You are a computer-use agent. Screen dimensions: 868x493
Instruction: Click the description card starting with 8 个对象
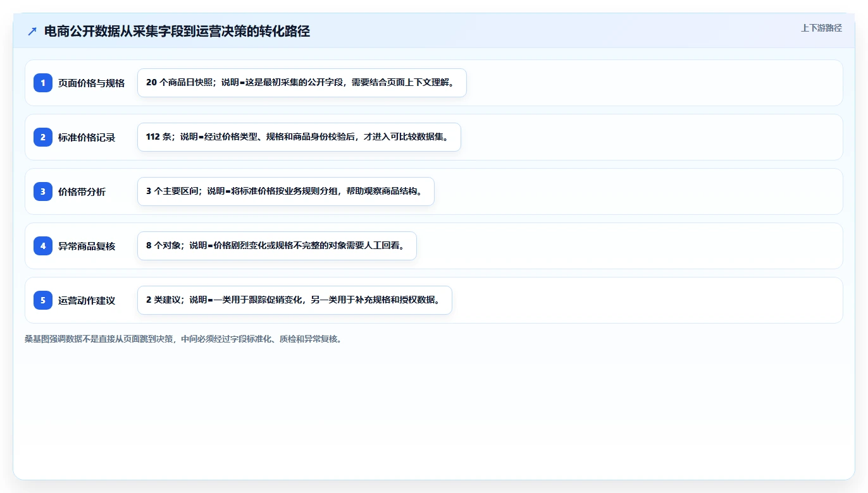tap(277, 246)
